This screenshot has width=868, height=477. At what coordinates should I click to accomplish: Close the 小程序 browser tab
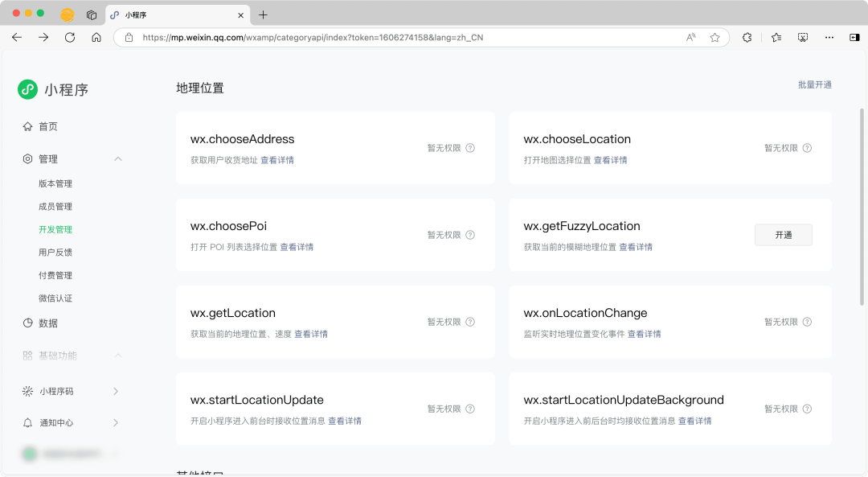(241, 15)
